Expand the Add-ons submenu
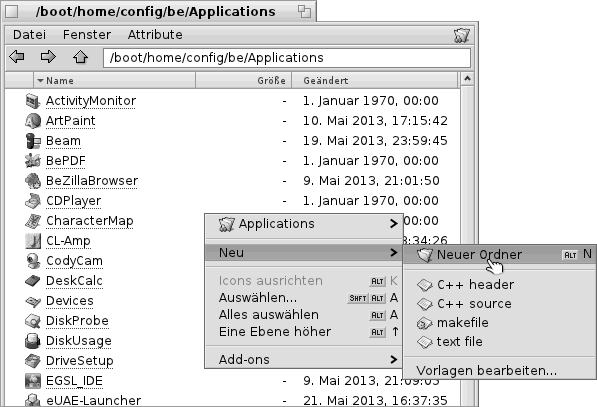The width and height of the screenshot is (597, 407). point(303,359)
